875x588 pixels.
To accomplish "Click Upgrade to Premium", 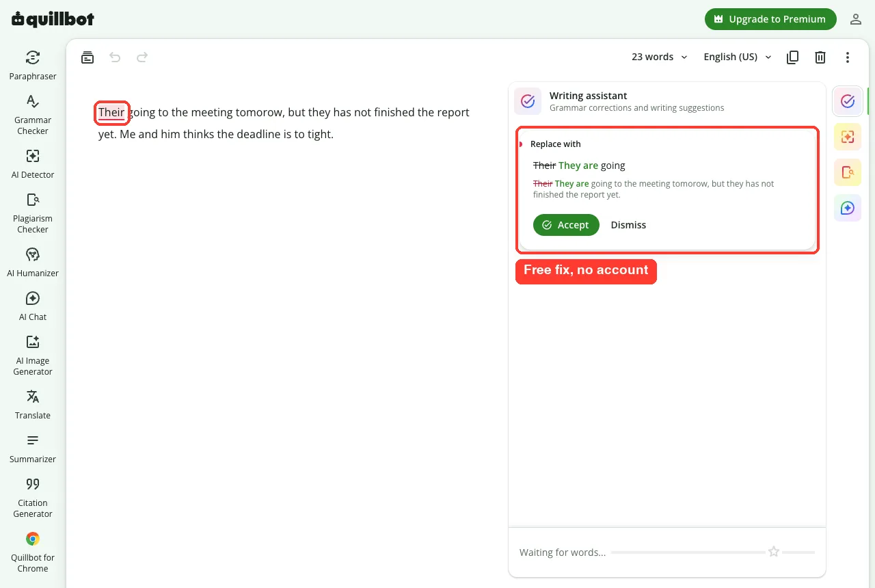I will pos(770,19).
